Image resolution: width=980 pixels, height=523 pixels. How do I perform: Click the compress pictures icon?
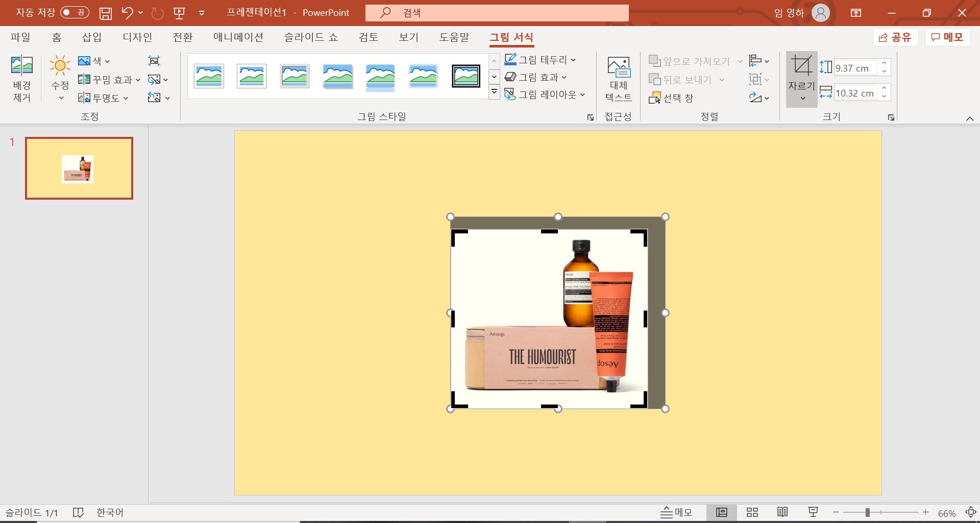click(154, 61)
